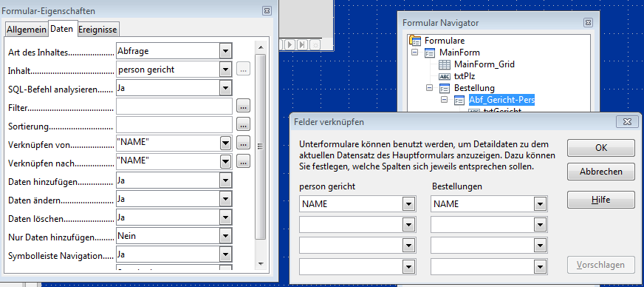This screenshot has height=287, width=644.
Task: Open the Art des Inhaltes dropdown
Action: 225,51
